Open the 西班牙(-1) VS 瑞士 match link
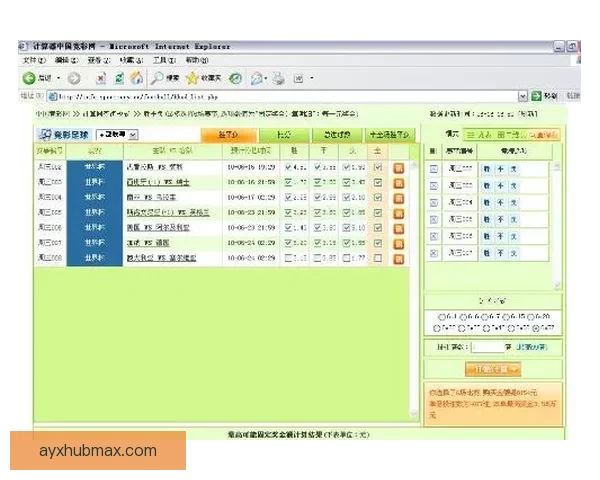This screenshot has width=600, height=480. [x=158, y=182]
